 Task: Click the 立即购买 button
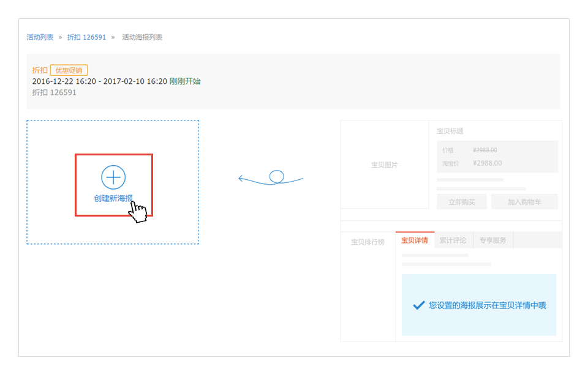462,202
